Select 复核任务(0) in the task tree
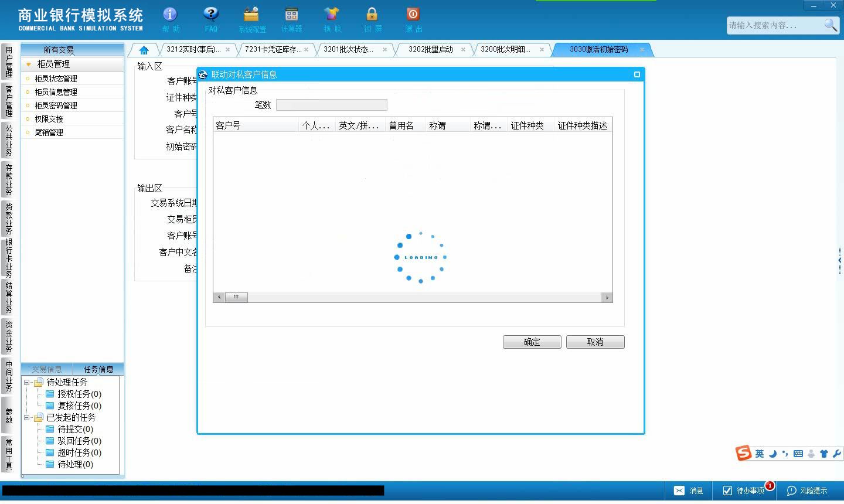 pyautogui.click(x=79, y=406)
